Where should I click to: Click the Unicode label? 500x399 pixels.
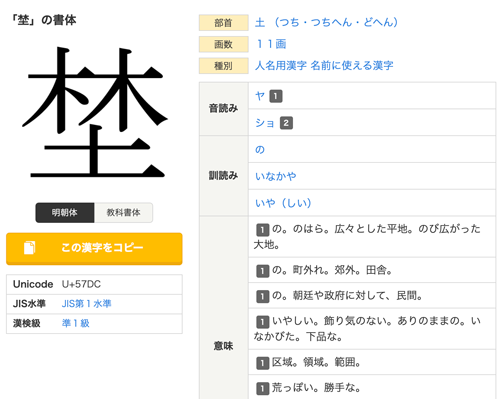click(x=33, y=284)
